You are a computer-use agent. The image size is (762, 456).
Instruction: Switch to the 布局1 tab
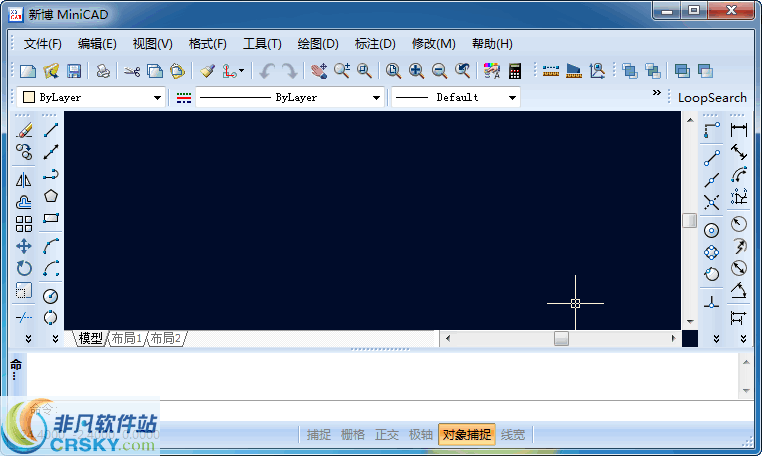126,338
